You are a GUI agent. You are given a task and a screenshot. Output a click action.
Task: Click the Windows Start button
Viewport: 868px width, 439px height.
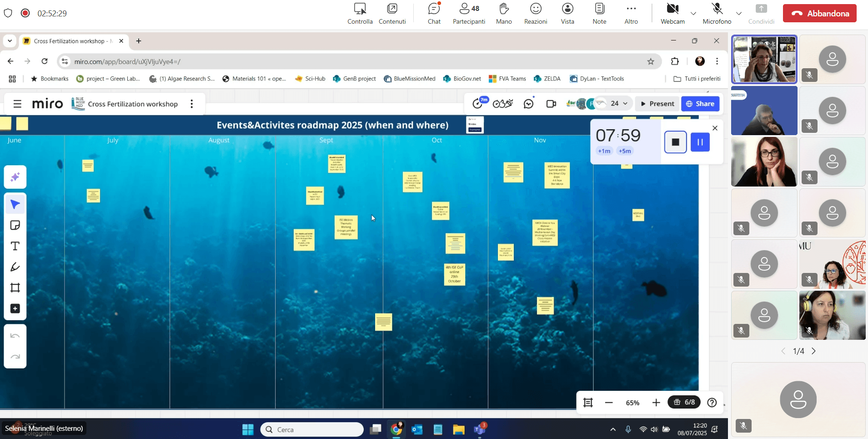(248, 429)
